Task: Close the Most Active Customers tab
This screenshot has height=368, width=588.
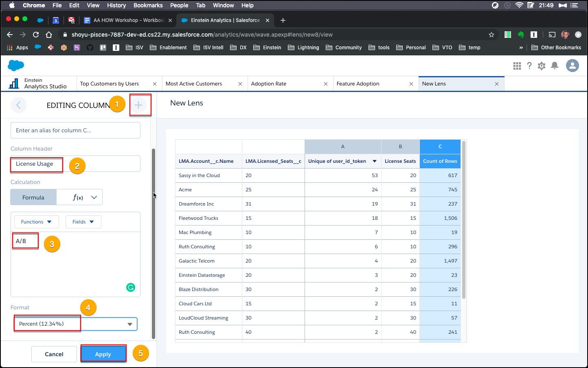Action: click(240, 84)
